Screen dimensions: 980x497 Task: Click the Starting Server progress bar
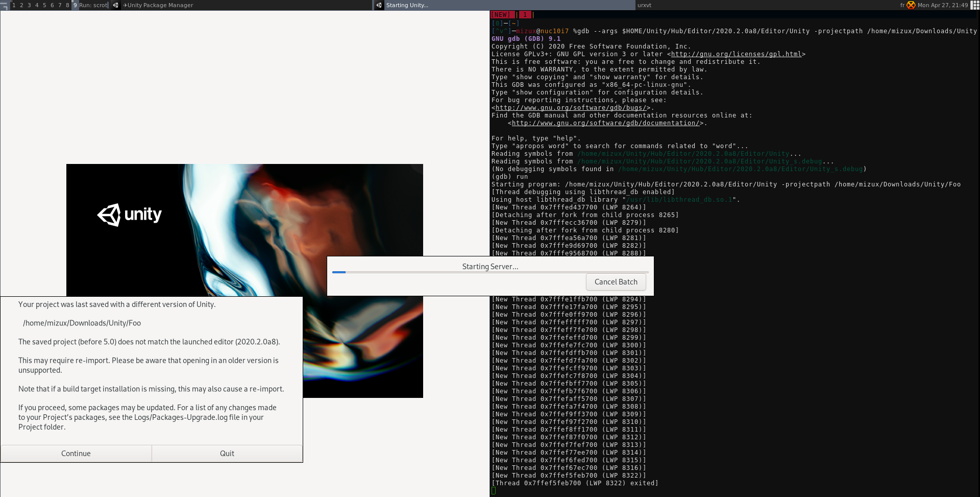point(490,272)
